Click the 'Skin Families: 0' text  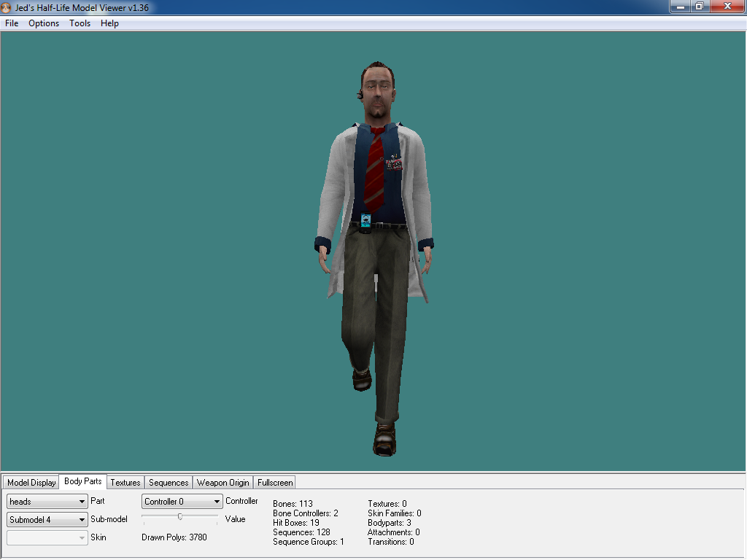[395, 513]
